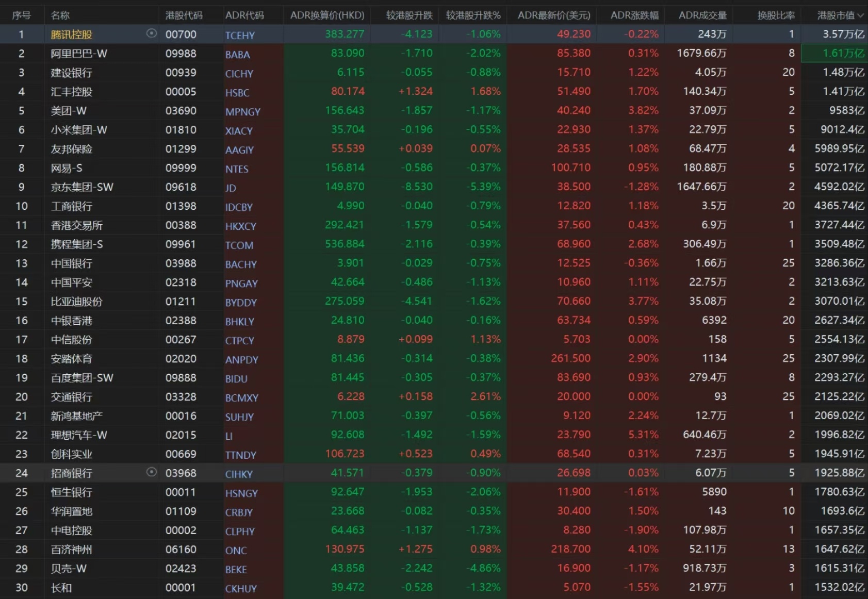This screenshot has width=868, height=599.
Task: Open the 网易-S stock name
Action: click(67, 168)
